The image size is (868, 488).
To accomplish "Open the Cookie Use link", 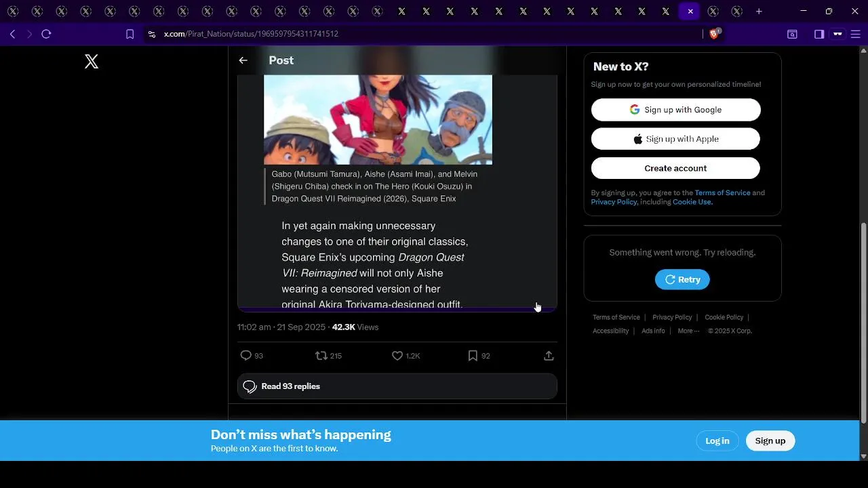I will (x=692, y=202).
